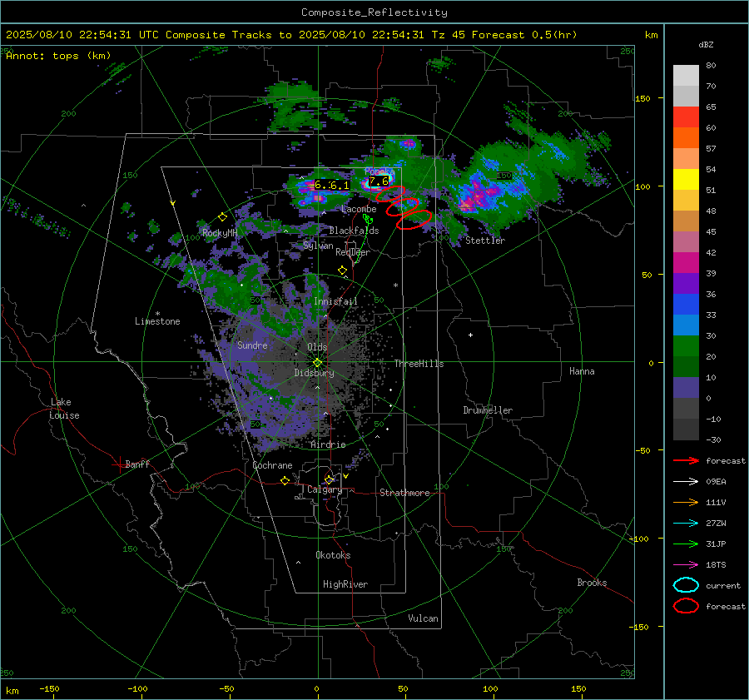749x700 pixels.
Task: Select the purple swatch below 39 dBZ
Action: 686,283
